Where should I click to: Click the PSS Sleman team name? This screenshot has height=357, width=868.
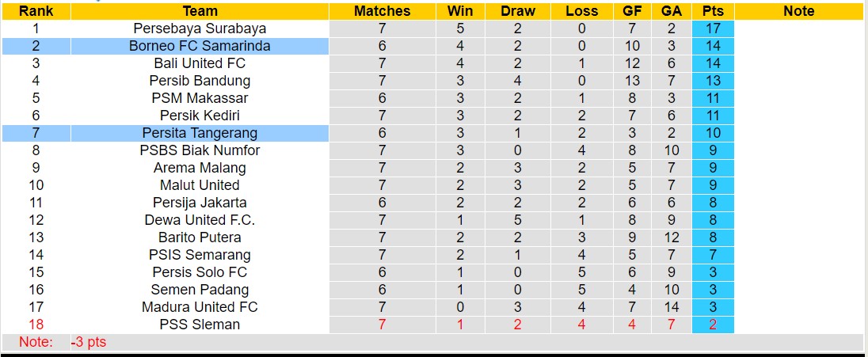[x=200, y=325]
